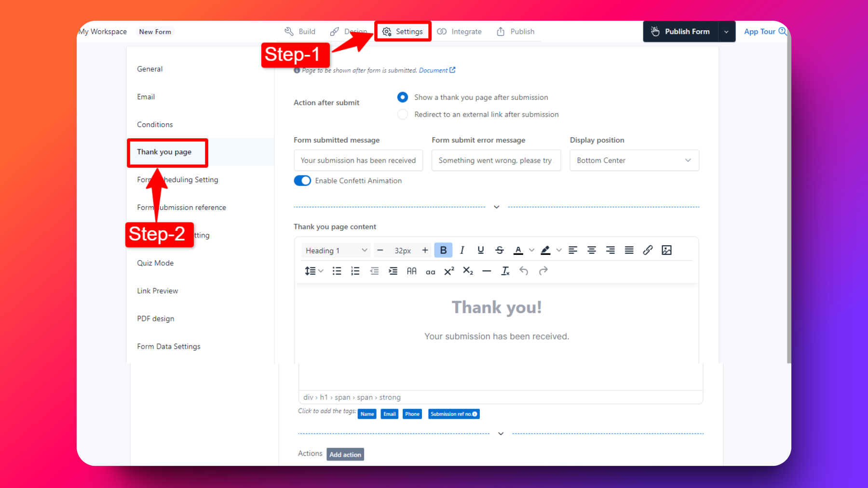Justify text in the editor
This screenshot has width=868, height=488.
[x=629, y=251]
